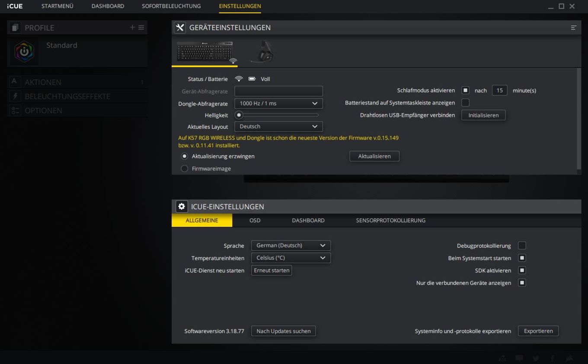
Task: Select the Einstellungen tab
Action: pyautogui.click(x=240, y=6)
